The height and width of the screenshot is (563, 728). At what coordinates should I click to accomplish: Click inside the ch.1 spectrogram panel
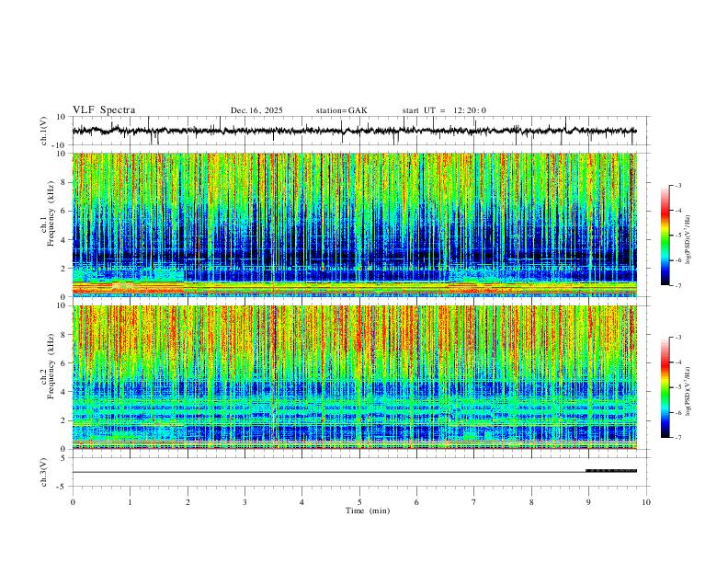[354, 224]
